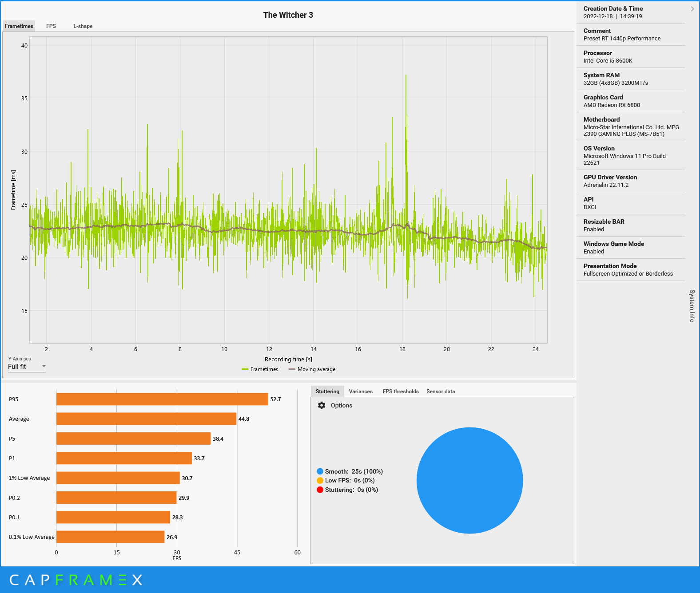Open the Options gear icon

(322, 405)
